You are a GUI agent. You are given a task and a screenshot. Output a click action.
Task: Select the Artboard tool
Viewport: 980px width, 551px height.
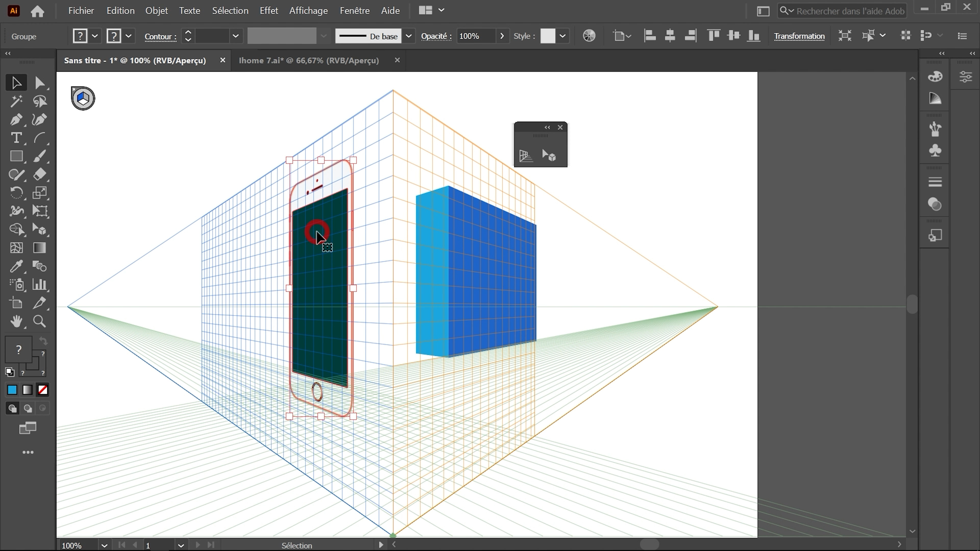click(x=16, y=303)
